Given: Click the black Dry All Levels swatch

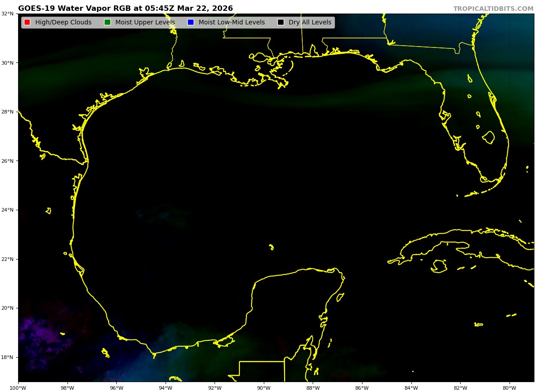Looking at the screenshot, I should coord(281,23).
